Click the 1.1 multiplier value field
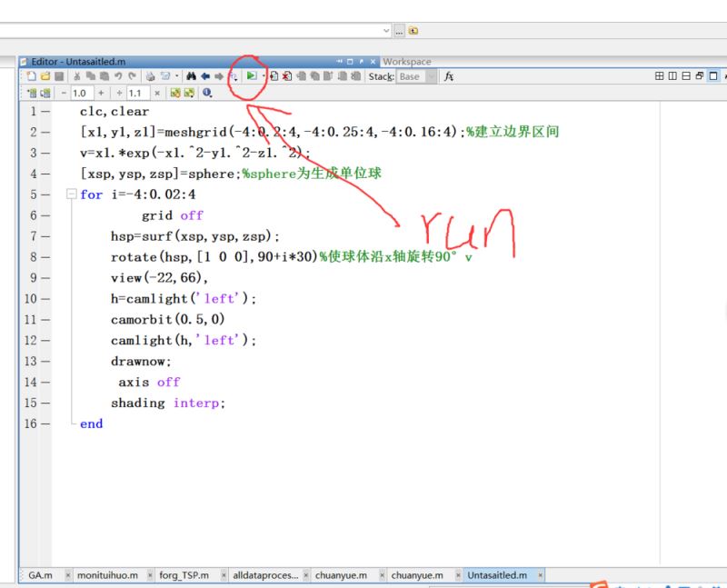The width and height of the screenshot is (727, 588). tap(138, 94)
